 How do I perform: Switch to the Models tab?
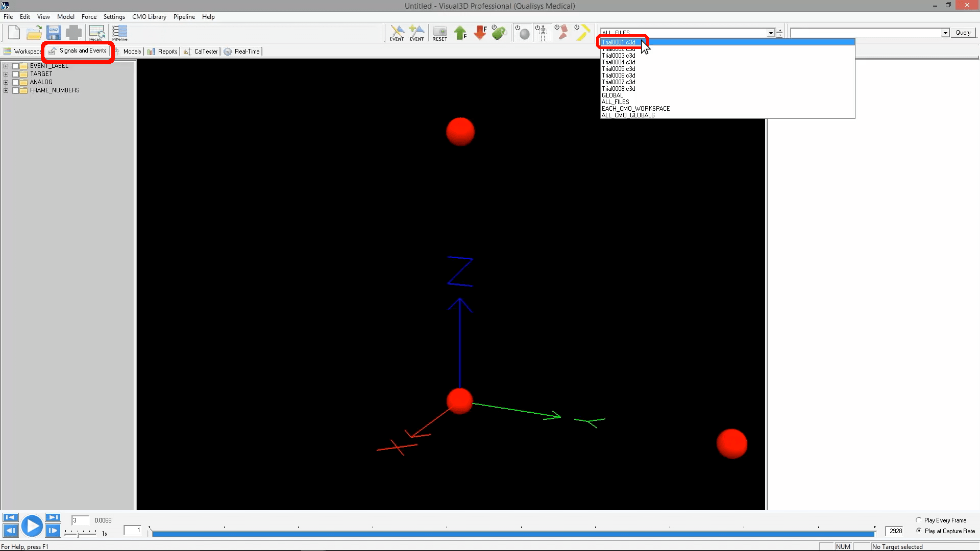coord(130,52)
